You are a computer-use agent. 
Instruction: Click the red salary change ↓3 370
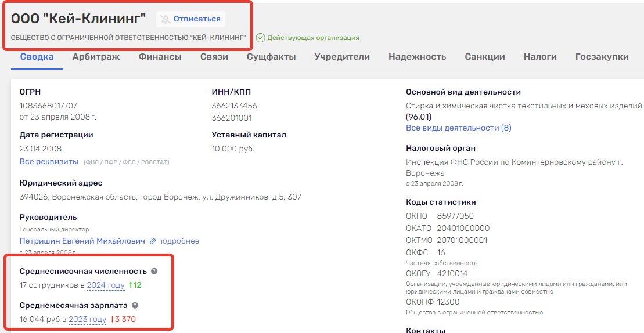coord(123,319)
